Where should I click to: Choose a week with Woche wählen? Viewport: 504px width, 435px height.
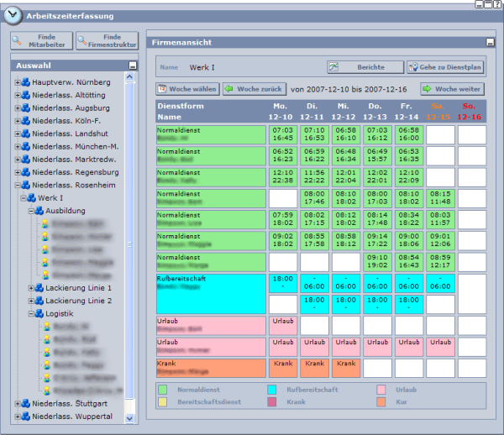188,89
